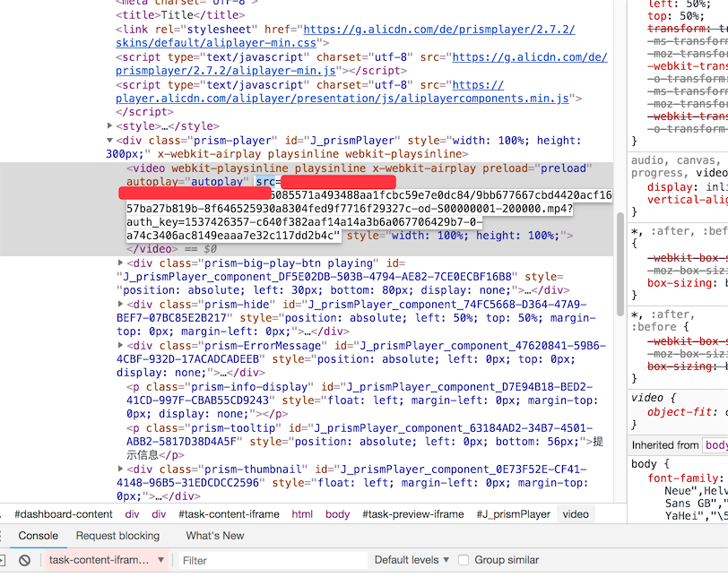728x577 pixels.
Task: Switch to the Console tab
Action: pos(38,535)
